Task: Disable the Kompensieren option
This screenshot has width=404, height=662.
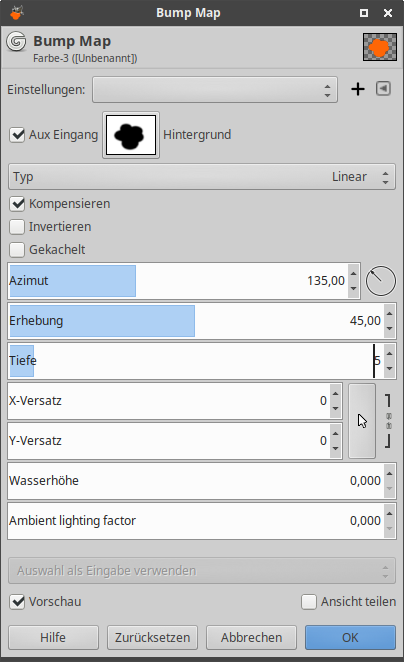Action: [17, 203]
